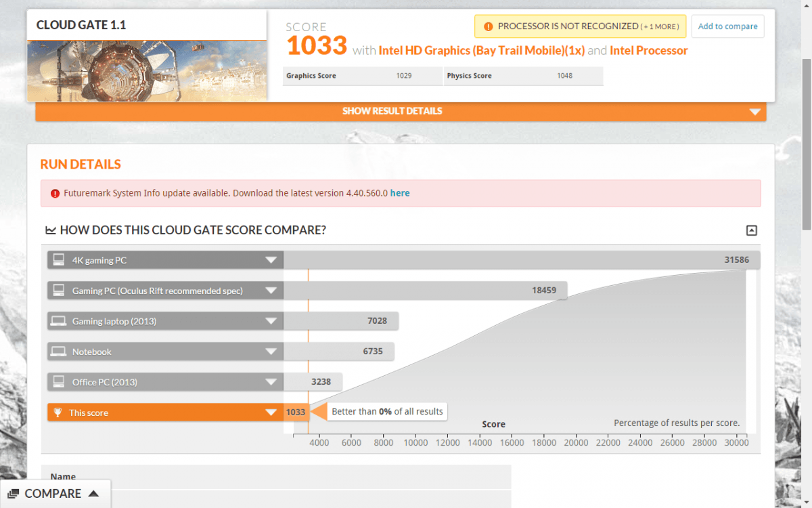This screenshot has width=812, height=508.
Task: Click the 'here' download link for System Info
Action: [x=400, y=193]
